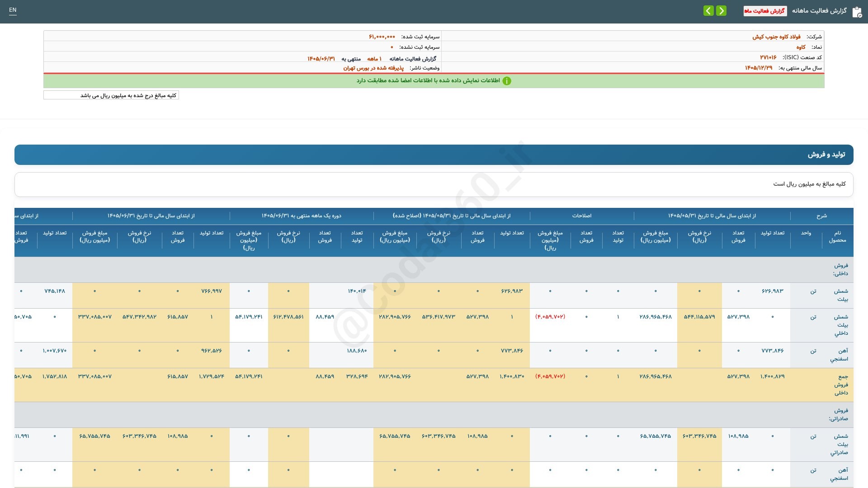Click the cell value ۱۴۰,۰۱۴
The width and height of the screenshot is (868, 488).
(357, 291)
